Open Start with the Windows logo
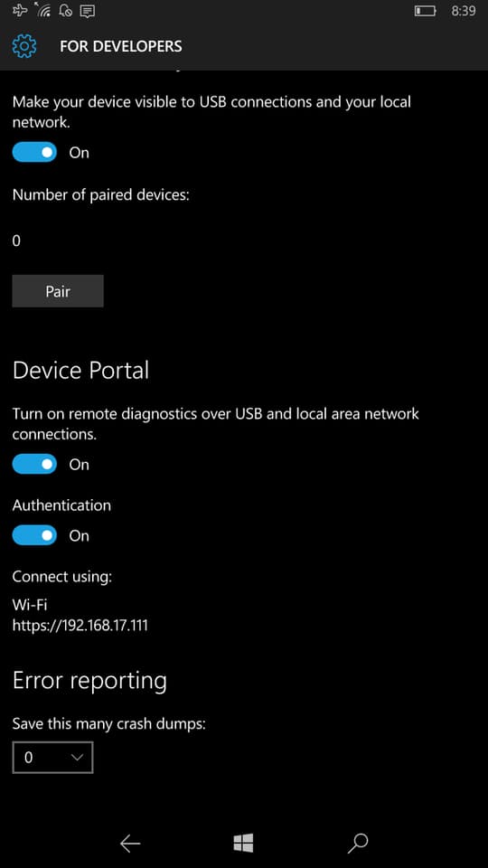The height and width of the screenshot is (868, 488). 243,843
